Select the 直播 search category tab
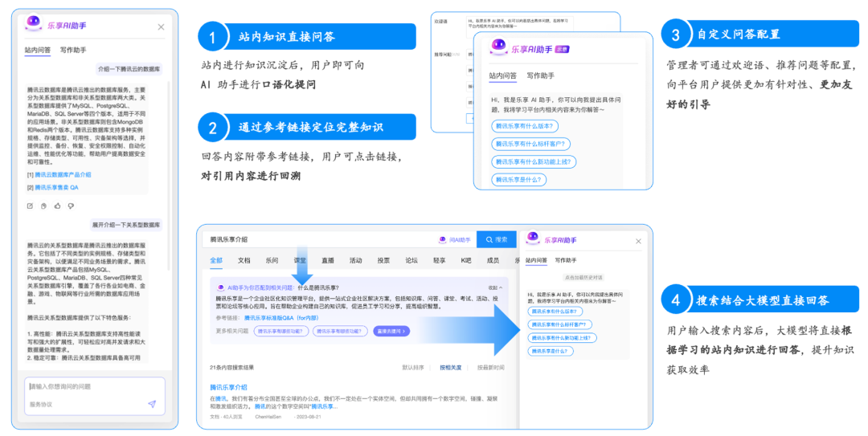The width and height of the screenshot is (868, 436). point(328,261)
